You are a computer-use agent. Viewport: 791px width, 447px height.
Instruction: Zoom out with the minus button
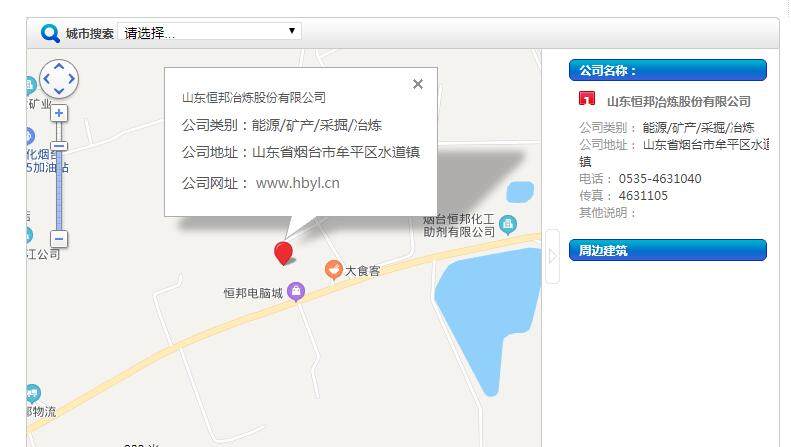pyautogui.click(x=59, y=239)
